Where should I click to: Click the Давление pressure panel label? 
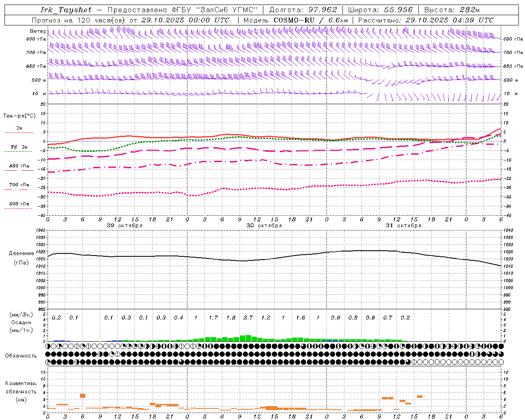point(21,253)
